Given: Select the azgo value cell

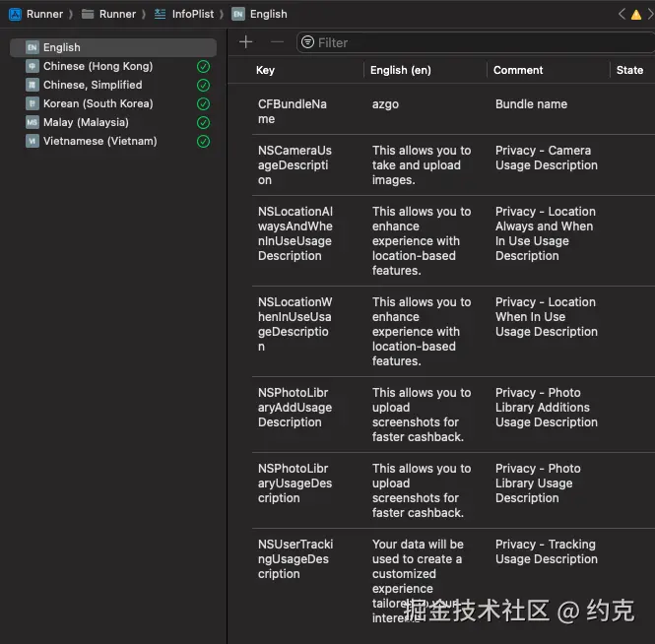Looking at the screenshot, I should pos(385,104).
